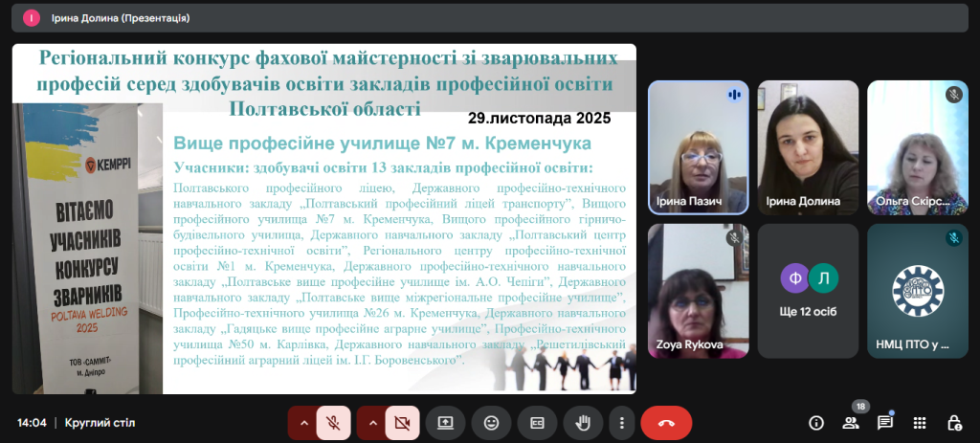Expand video settings chevron beside camera
The height and width of the screenshot is (443, 980).
pos(372,422)
